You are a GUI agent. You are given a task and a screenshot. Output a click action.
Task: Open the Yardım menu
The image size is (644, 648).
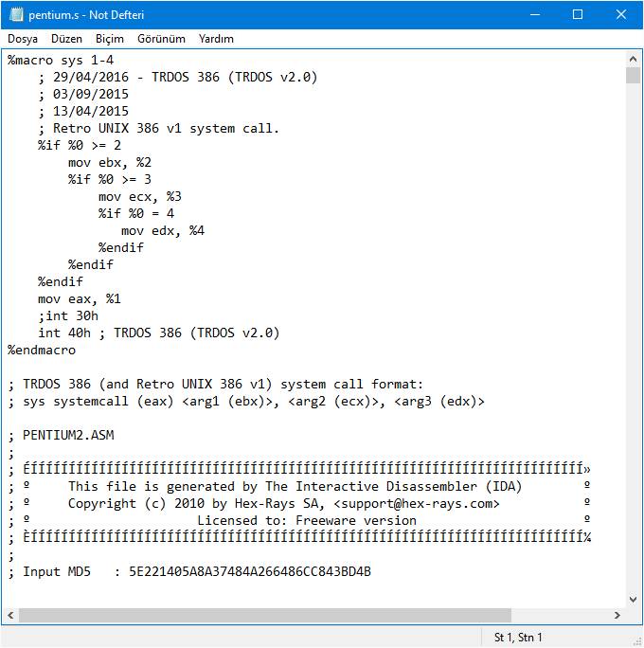pos(216,39)
